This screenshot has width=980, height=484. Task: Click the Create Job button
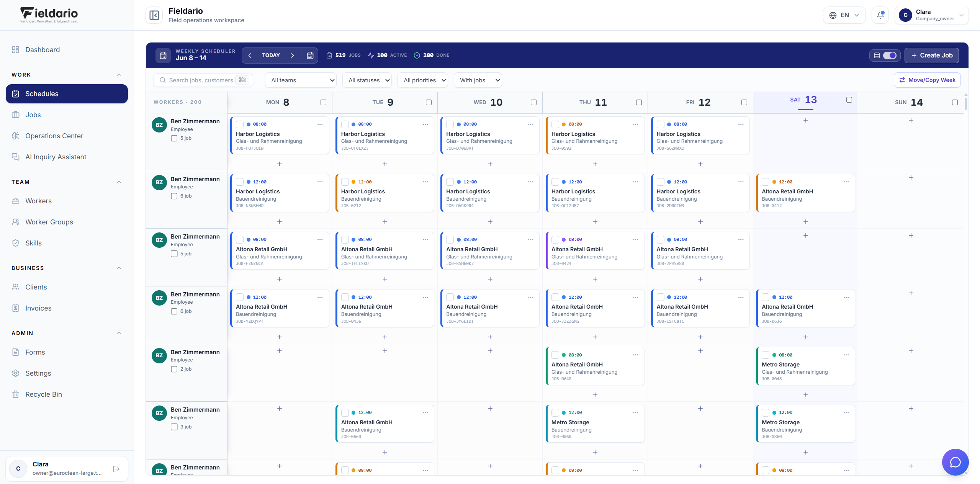pyautogui.click(x=931, y=56)
